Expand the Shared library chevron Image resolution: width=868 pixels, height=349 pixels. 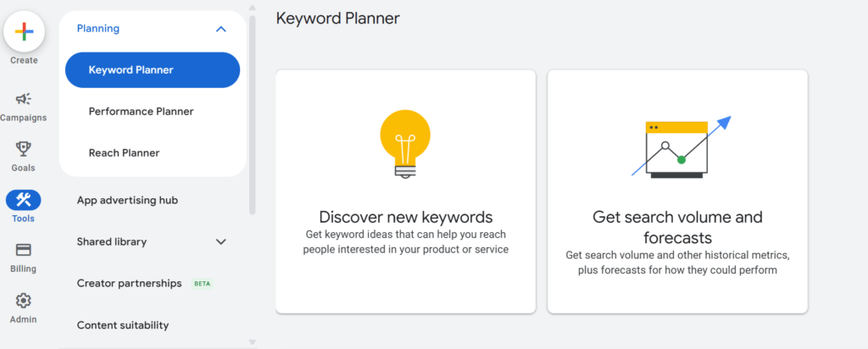click(x=221, y=241)
